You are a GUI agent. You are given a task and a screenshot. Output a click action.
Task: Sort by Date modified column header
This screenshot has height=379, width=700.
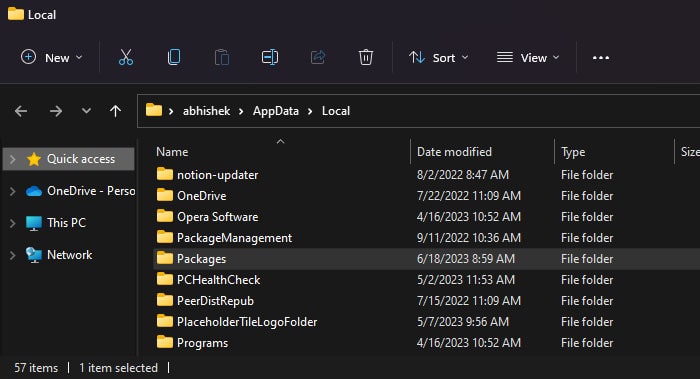point(454,152)
